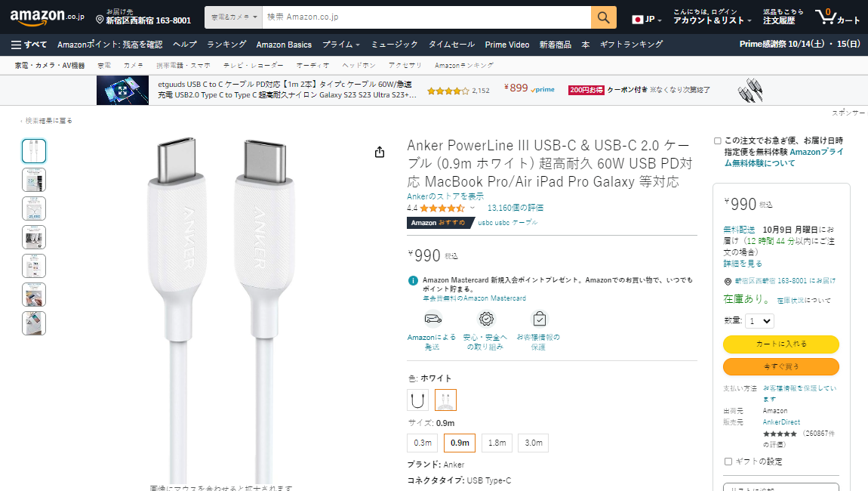Click the orange buy now button
This screenshot has height=491, width=868.
point(781,367)
